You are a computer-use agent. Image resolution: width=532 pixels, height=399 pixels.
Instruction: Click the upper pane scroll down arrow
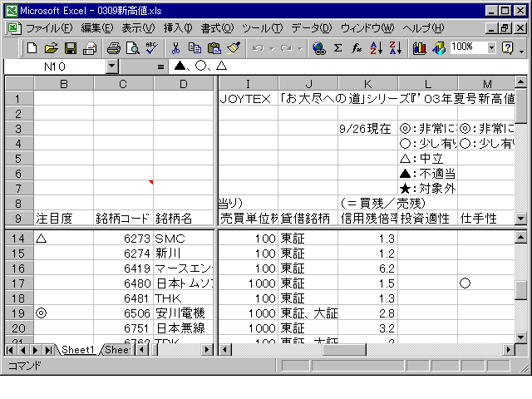521,218
